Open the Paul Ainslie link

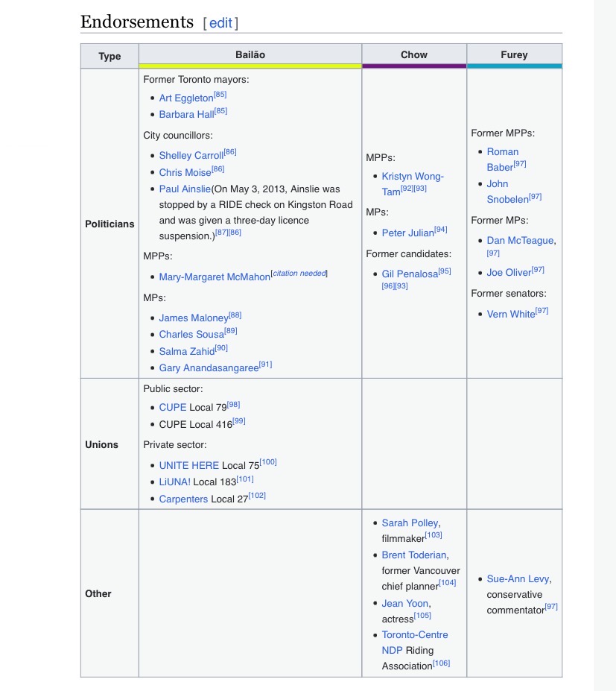pos(185,189)
